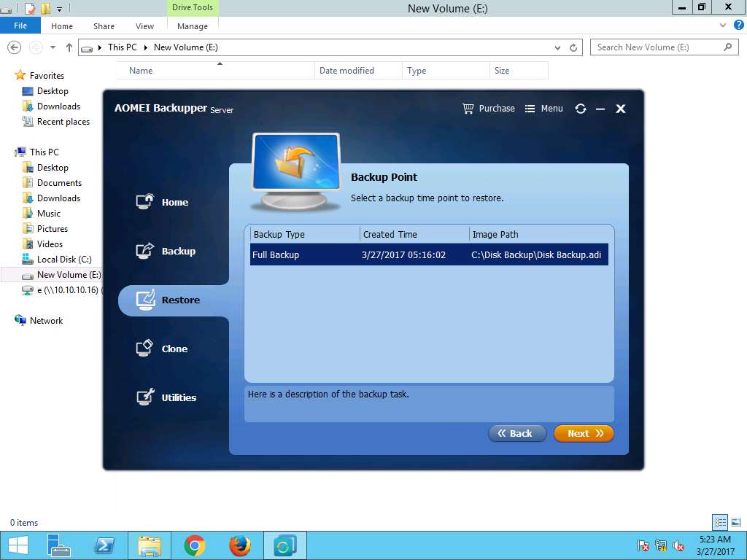Open Explorer Help question mark

point(739,26)
